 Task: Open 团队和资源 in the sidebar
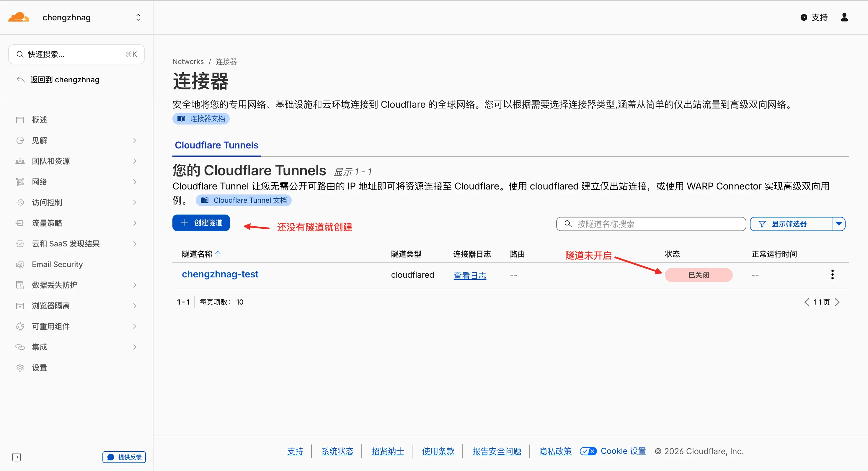click(50, 161)
